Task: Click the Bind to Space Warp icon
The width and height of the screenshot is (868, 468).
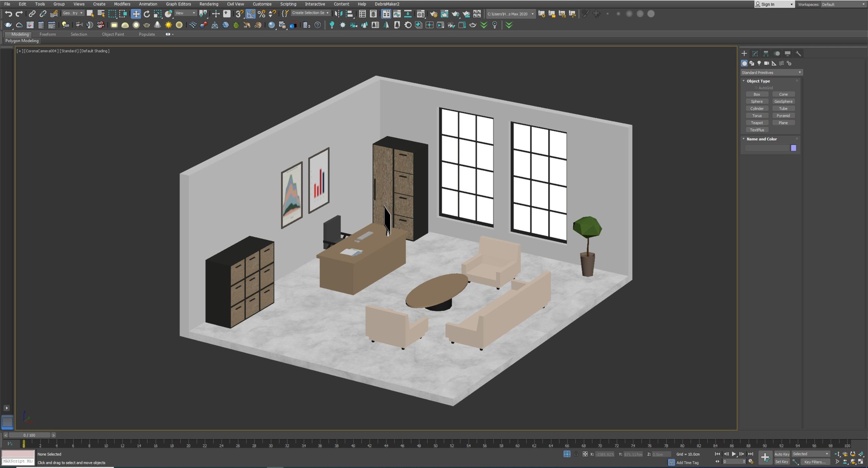Action: (x=54, y=14)
